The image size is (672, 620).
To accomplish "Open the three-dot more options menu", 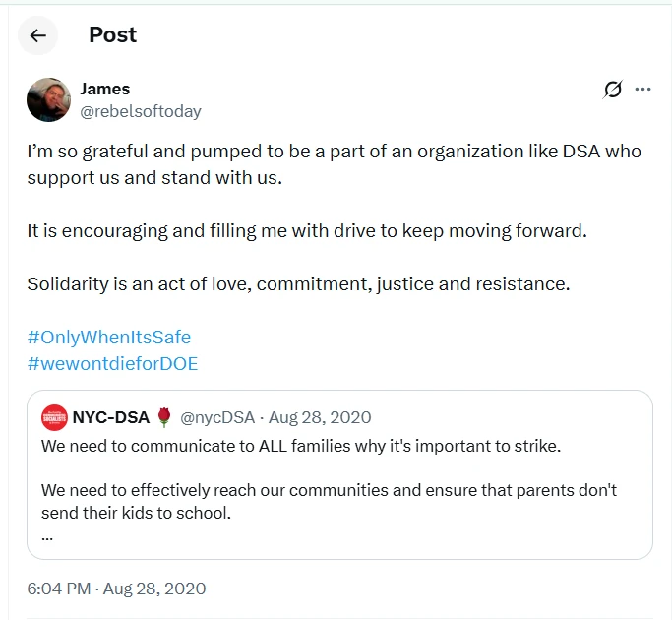I will coord(642,90).
